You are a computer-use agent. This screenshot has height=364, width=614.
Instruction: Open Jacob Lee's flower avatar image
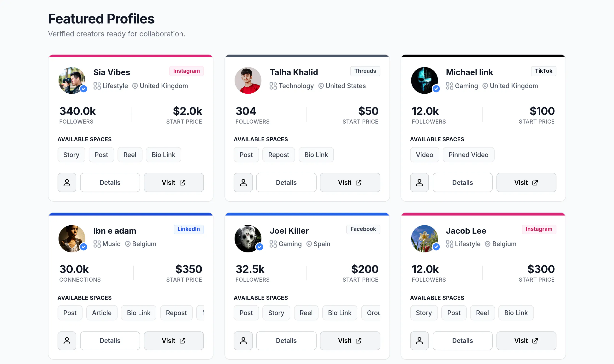click(x=424, y=239)
